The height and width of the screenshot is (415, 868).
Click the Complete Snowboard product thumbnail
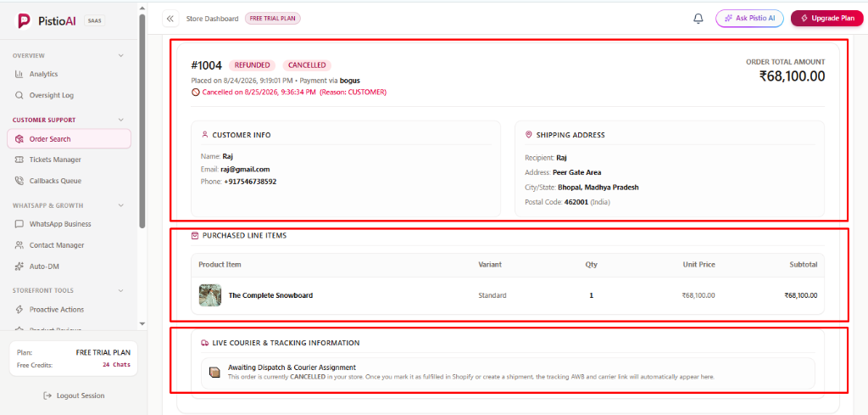coord(210,295)
